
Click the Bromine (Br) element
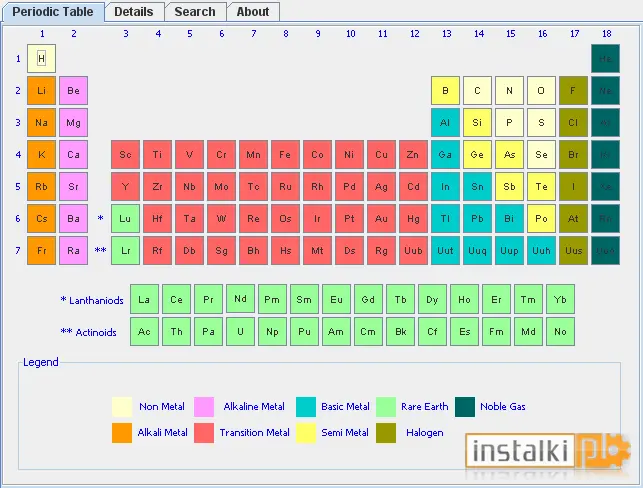pos(573,155)
